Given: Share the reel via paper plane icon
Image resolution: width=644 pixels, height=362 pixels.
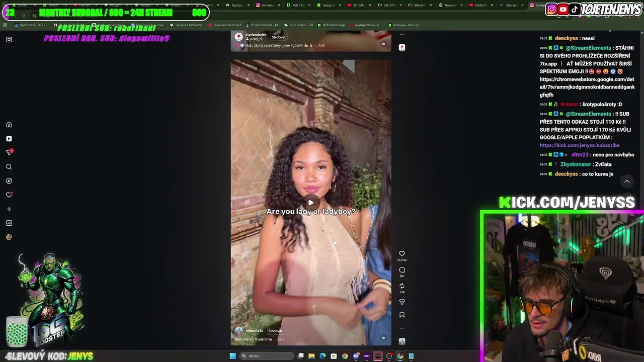Looking at the screenshot, I should [x=402, y=302].
